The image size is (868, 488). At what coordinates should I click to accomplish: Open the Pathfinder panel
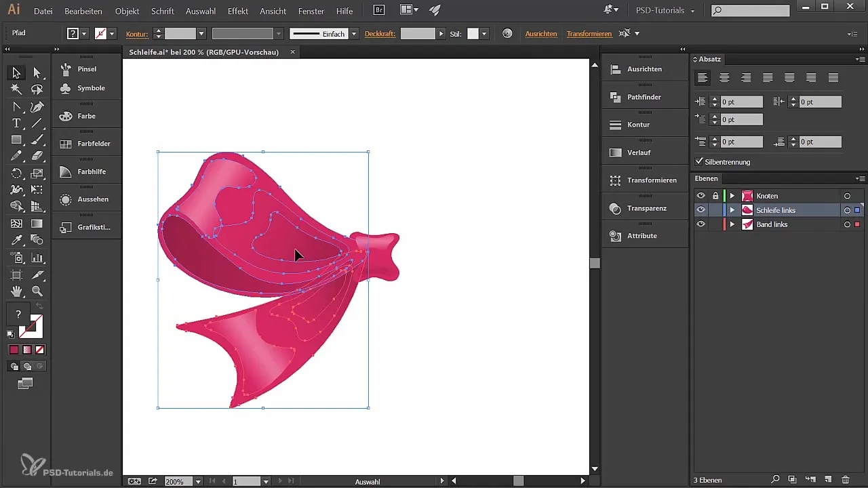[645, 97]
